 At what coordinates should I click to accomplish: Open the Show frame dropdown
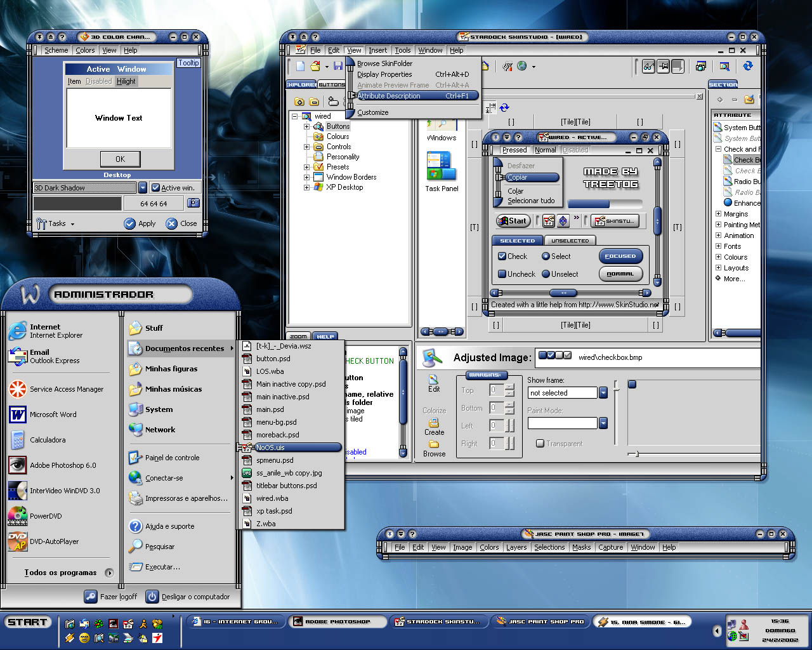(603, 393)
